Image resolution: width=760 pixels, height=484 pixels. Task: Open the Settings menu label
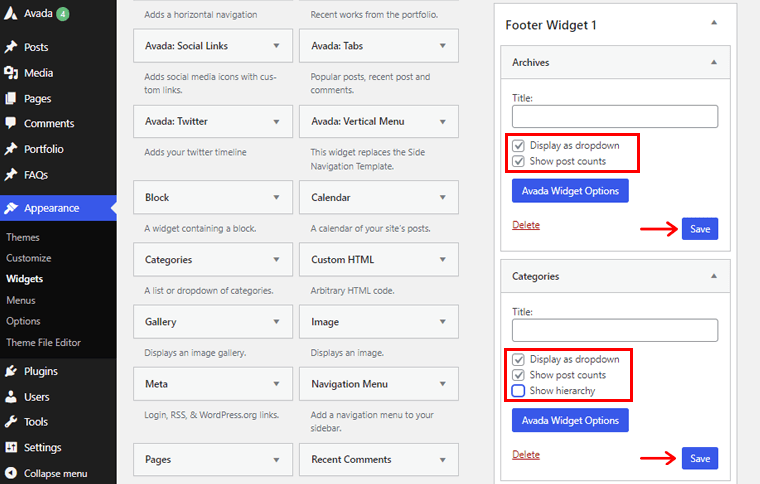(43, 447)
